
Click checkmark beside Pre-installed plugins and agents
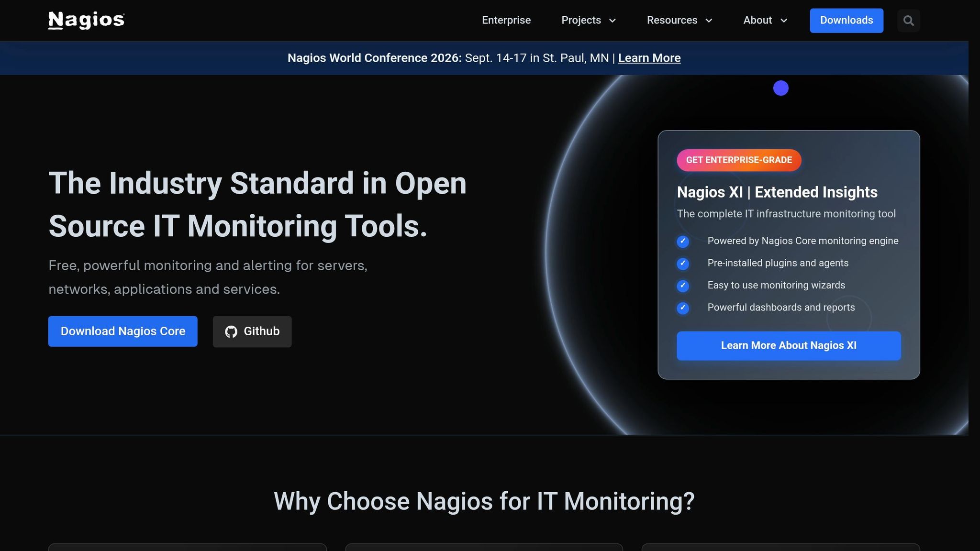[x=683, y=264]
